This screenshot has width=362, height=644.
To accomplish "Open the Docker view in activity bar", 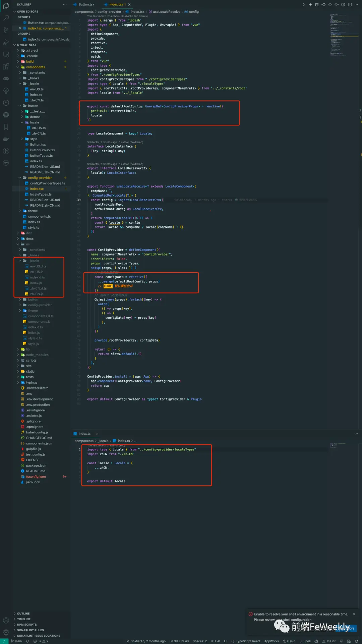I will pyautogui.click(x=6, y=139).
